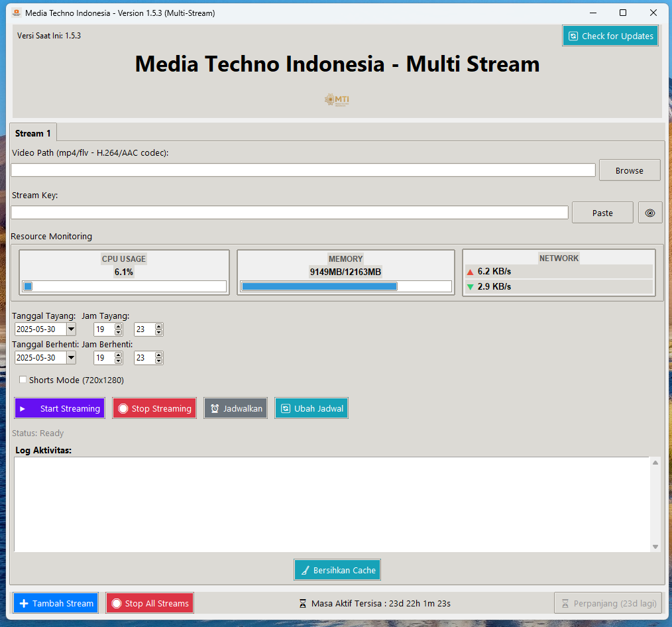Click the Ubah Jadwal button
This screenshot has height=627, width=672.
[311, 408]
